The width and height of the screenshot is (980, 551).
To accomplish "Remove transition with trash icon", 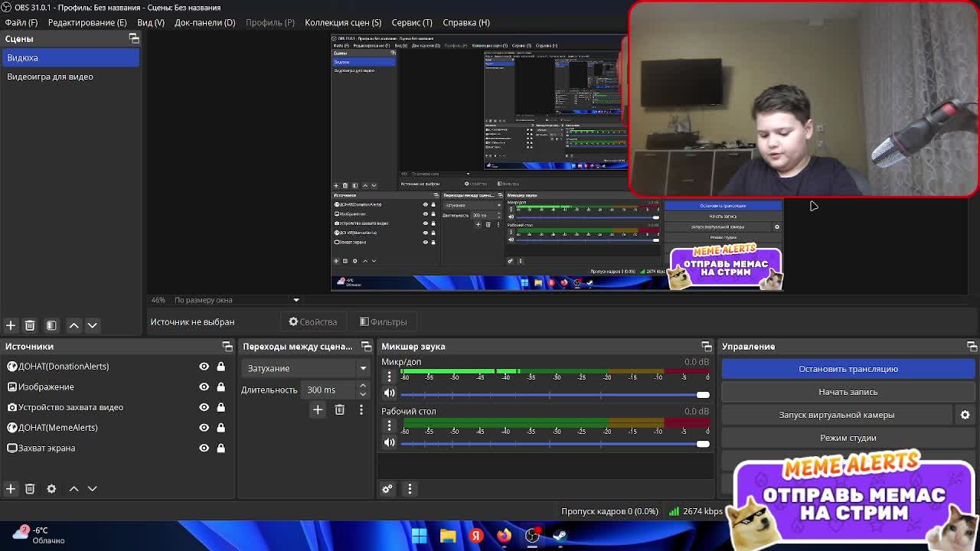I will coord(339,409).
